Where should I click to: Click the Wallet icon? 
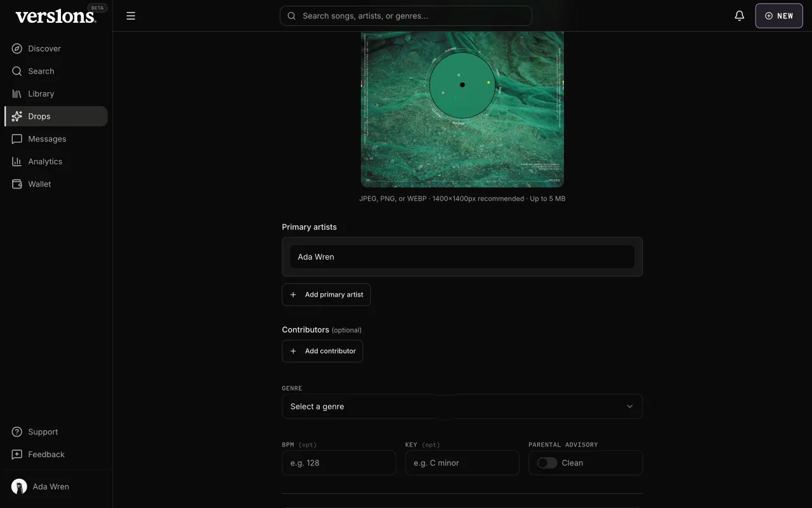(x=17, y=184)
